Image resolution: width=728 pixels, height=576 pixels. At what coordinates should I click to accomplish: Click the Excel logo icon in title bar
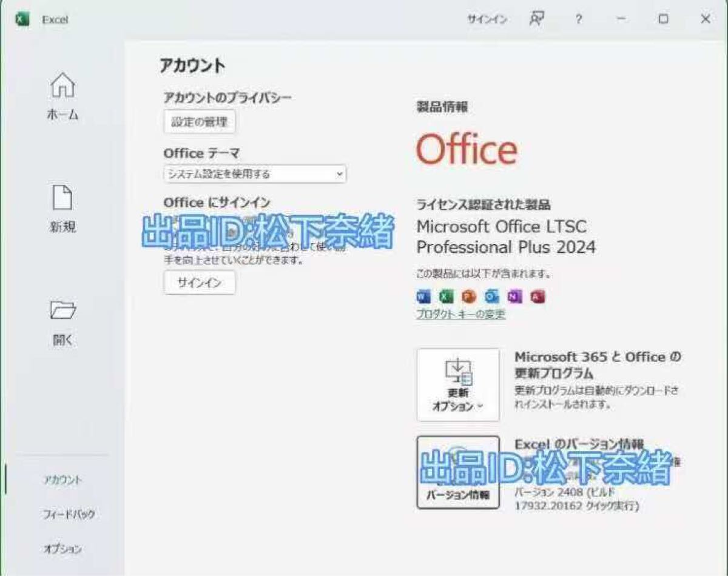(x=22, y=19)
